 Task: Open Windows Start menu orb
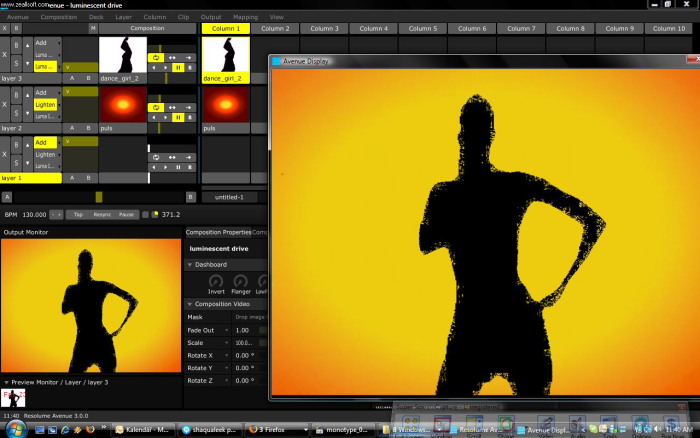pyautogui.click(x=16, y=430)
